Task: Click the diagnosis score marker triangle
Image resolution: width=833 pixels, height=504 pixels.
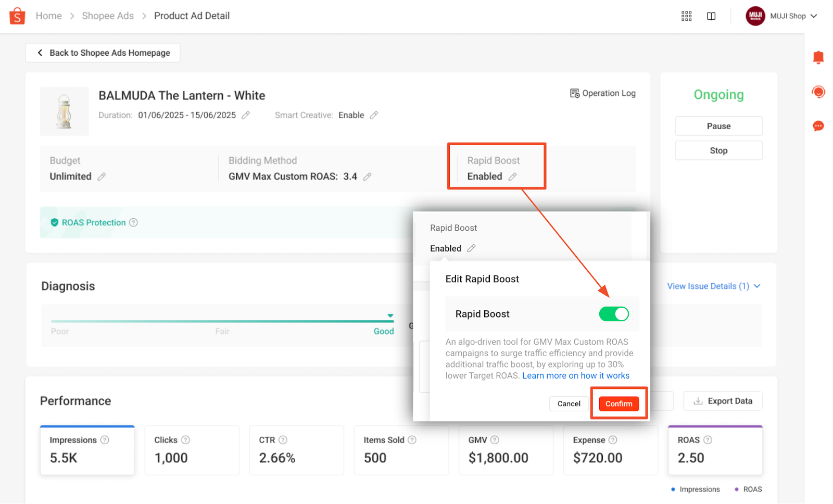Action: 390,316
